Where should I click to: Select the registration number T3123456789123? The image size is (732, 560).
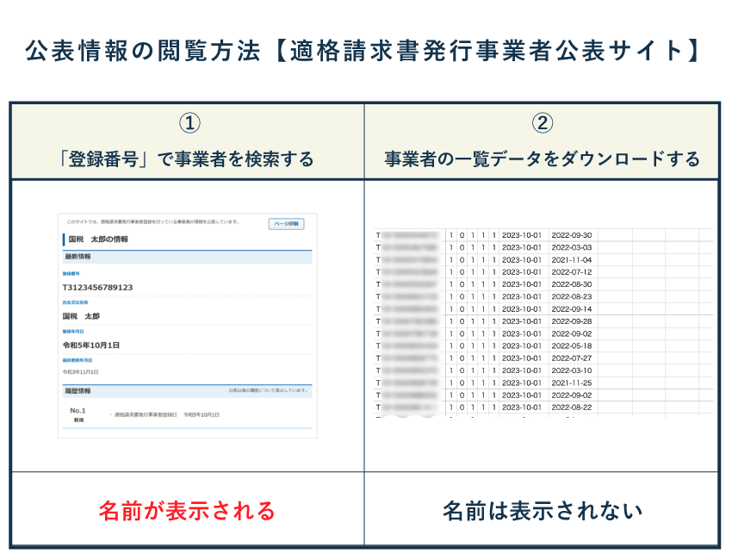[97, 287]
